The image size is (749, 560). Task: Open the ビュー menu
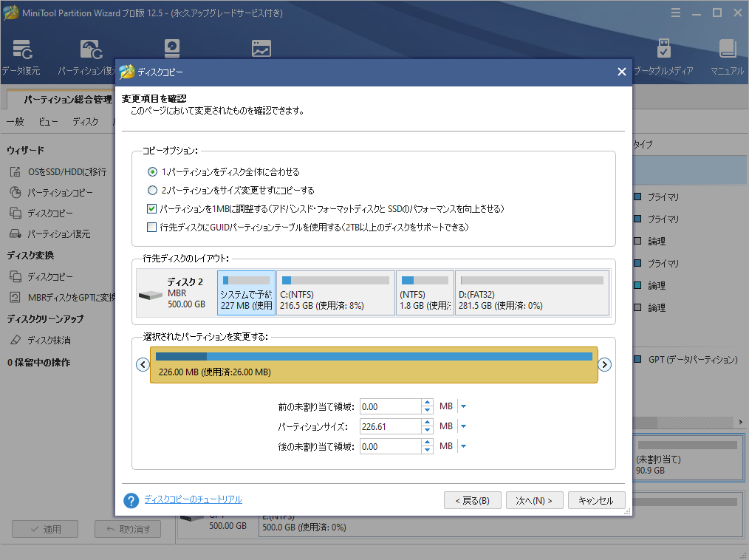click(x=48, y=121)
